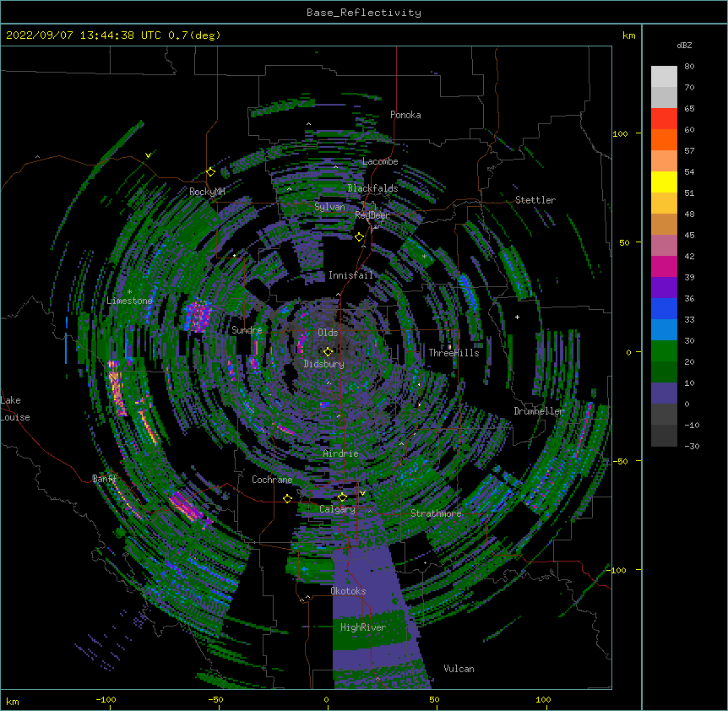Screen dimensions: 728x711
Task: Click the 0.7(deg) elevation angle text
Action: [x=194, y=35]
